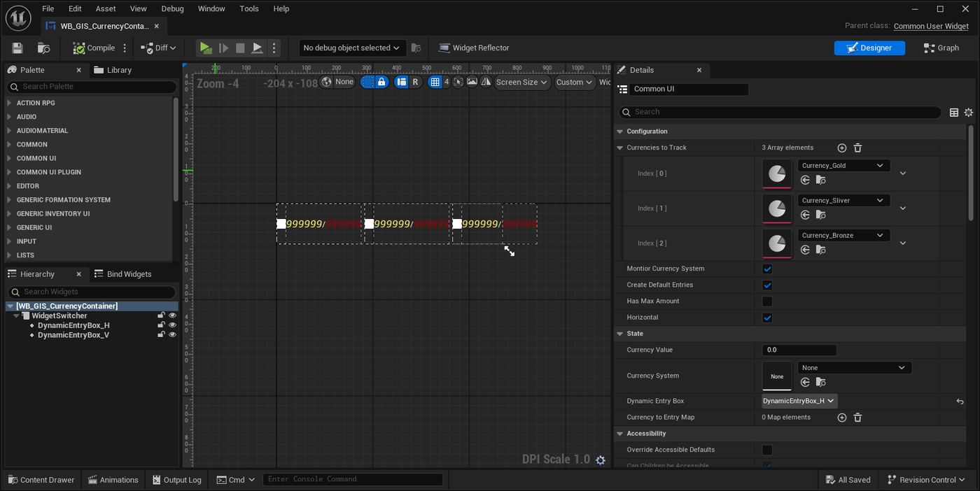Viewport: 980px width, 491px height.
Task: Enable Has Max Amount checkbox
Action: coord(767,301)
